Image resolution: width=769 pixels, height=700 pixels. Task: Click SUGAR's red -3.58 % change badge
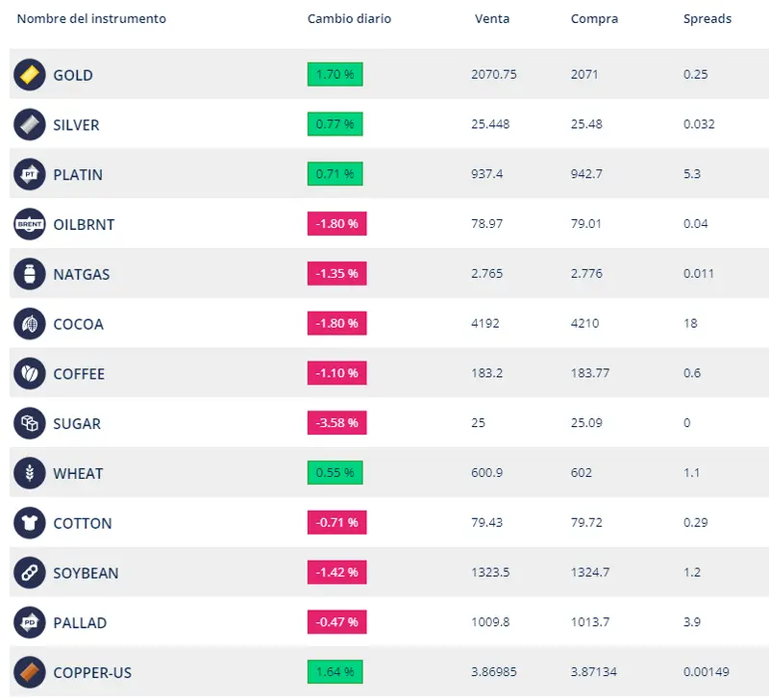click(x=336, y=423)
